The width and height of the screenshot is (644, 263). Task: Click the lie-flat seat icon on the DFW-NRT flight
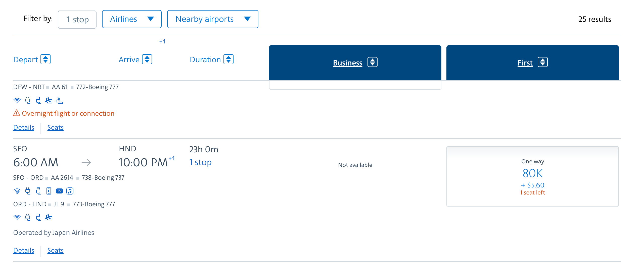[x=59, y=100]
